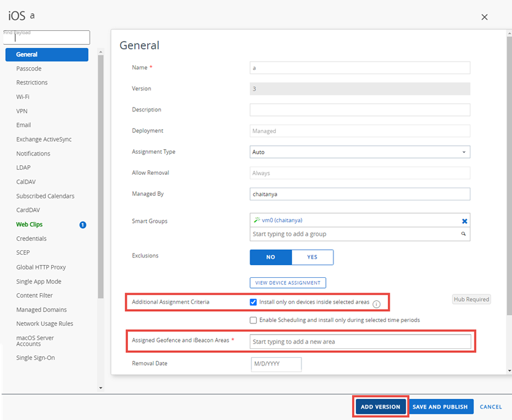The height and width of the screenshot is (420, 512).
Task: Open the CardDAV payload
Action: click(28, 210)
